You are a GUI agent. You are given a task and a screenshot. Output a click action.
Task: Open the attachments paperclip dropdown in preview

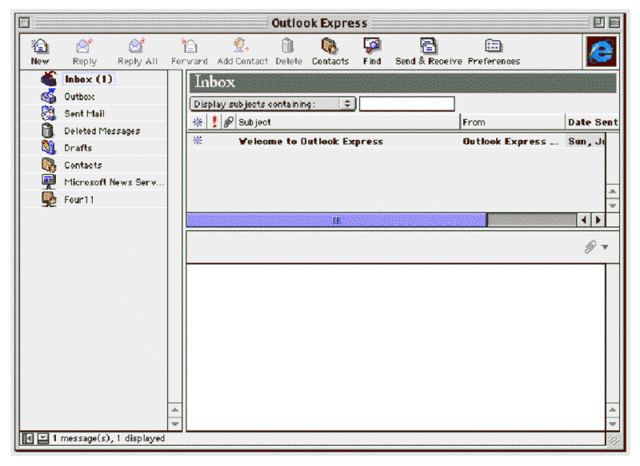596,246
